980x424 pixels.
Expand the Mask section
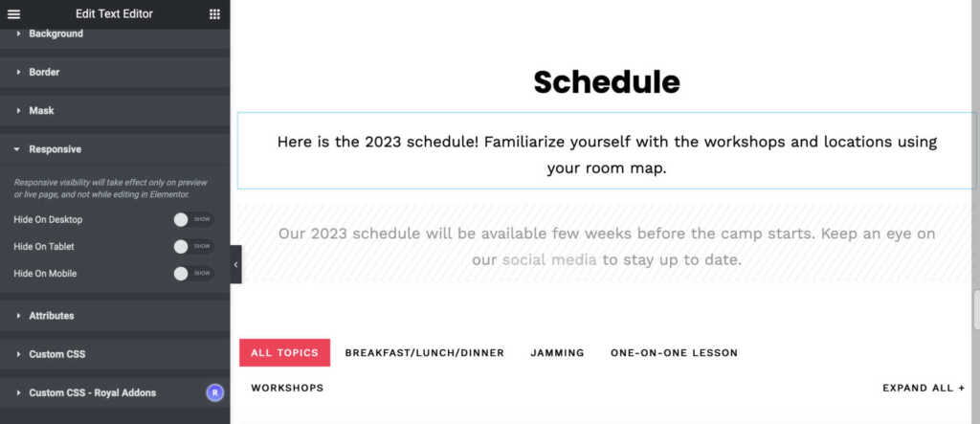(x=115, y=111)
